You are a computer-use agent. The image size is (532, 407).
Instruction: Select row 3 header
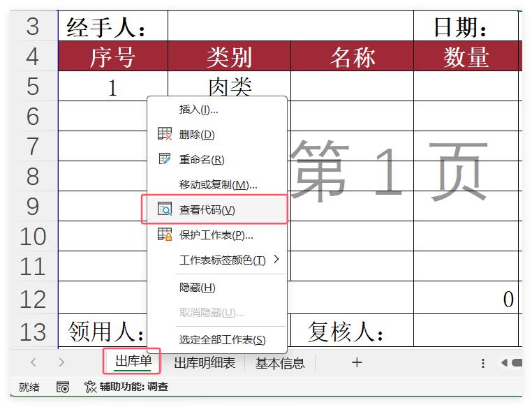[x=33, y=26]
